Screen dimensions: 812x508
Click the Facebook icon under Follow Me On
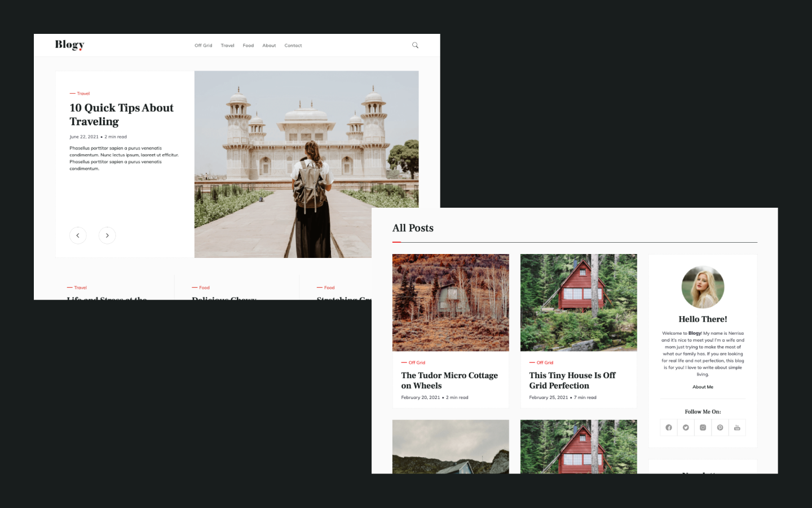[668, 427]
